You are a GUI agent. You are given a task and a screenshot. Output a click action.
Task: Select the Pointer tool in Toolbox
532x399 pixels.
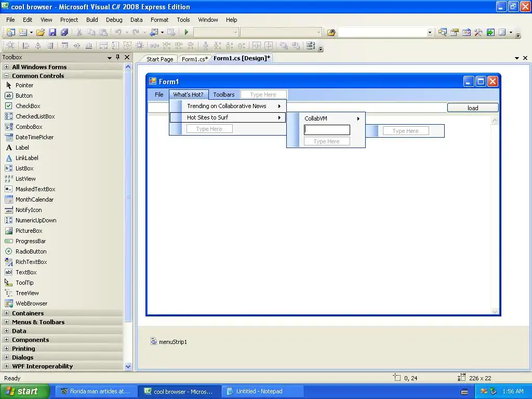pyautogui.click(x=24, y=85)
